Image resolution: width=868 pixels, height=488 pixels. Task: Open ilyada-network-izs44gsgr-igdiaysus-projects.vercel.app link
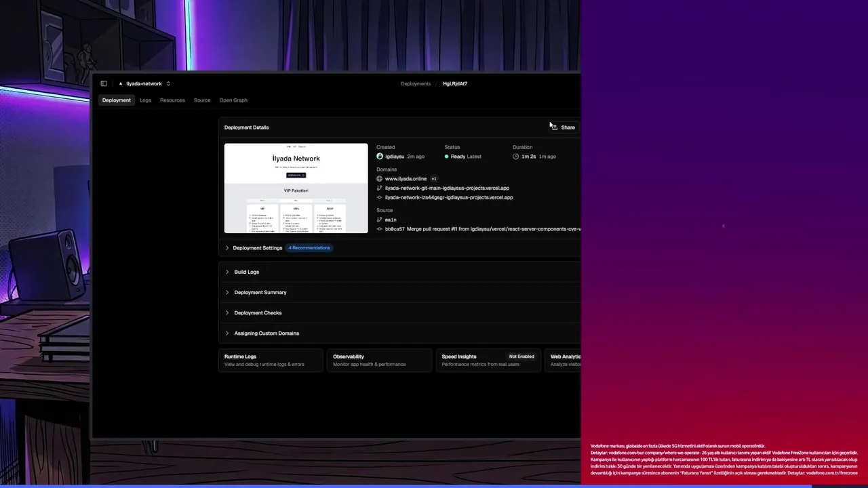pyautogui.click(x=449, y=197)
